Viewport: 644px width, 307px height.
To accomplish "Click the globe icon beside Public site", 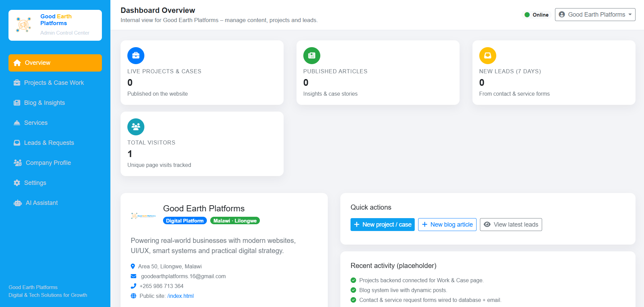I will pos(133,296).
